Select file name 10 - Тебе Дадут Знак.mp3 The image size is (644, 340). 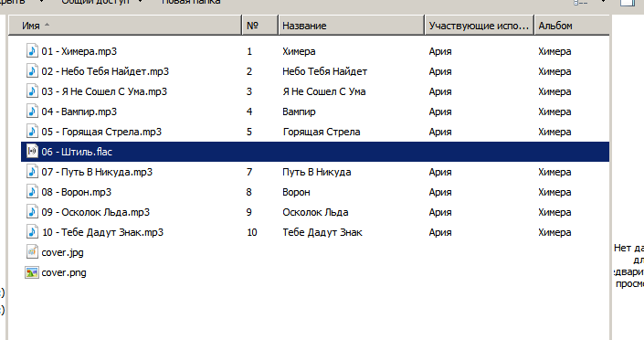point(102,233)
